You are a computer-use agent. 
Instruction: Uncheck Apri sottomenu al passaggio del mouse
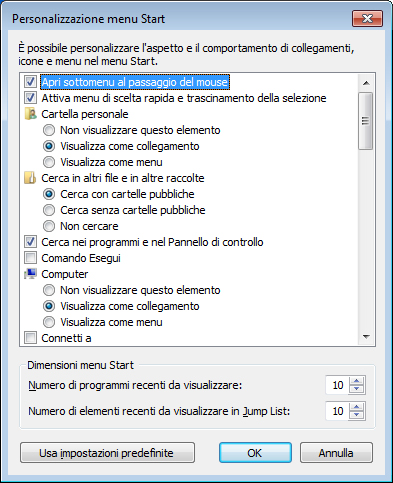pos(30,82)
